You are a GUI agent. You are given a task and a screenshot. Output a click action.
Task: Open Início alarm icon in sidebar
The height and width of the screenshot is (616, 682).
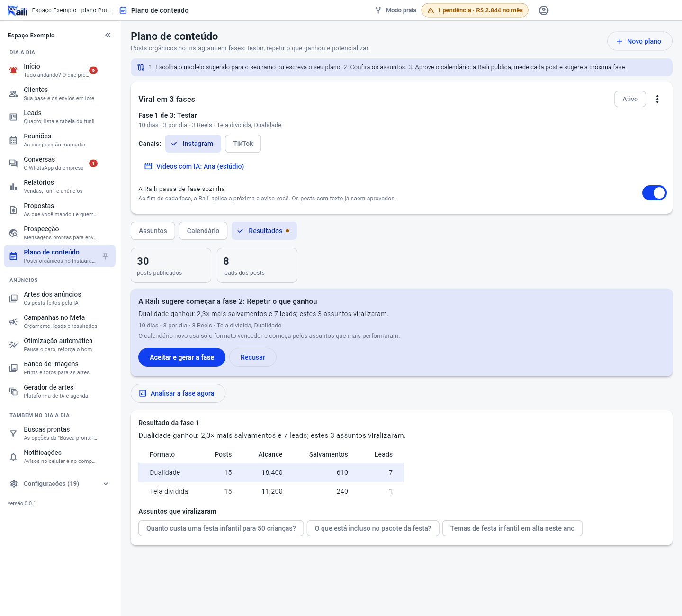coord(13,71)
